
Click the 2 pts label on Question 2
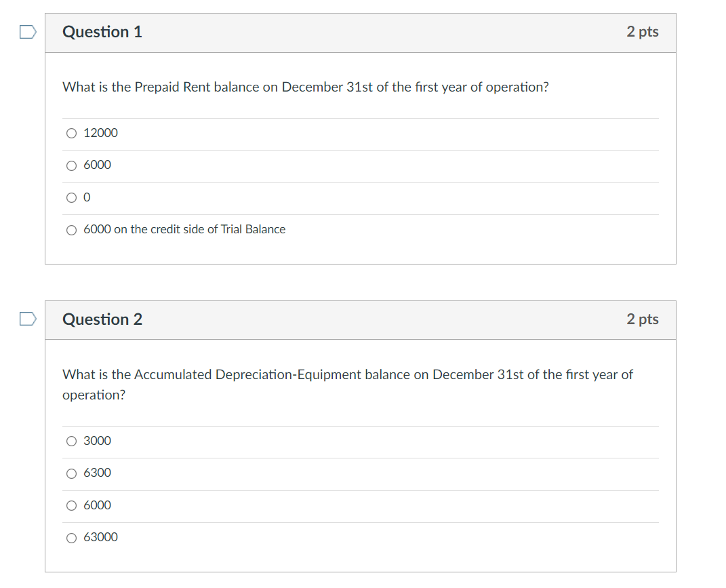point(642,319)
